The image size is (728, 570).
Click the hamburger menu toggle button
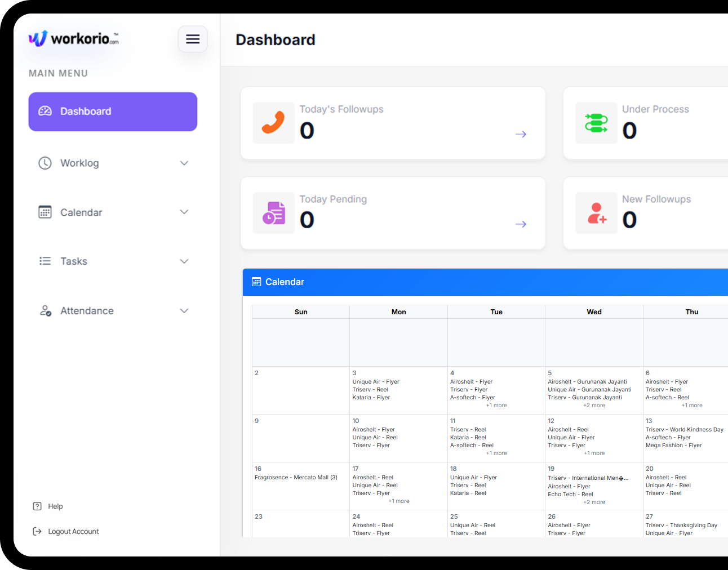[193, 39]
